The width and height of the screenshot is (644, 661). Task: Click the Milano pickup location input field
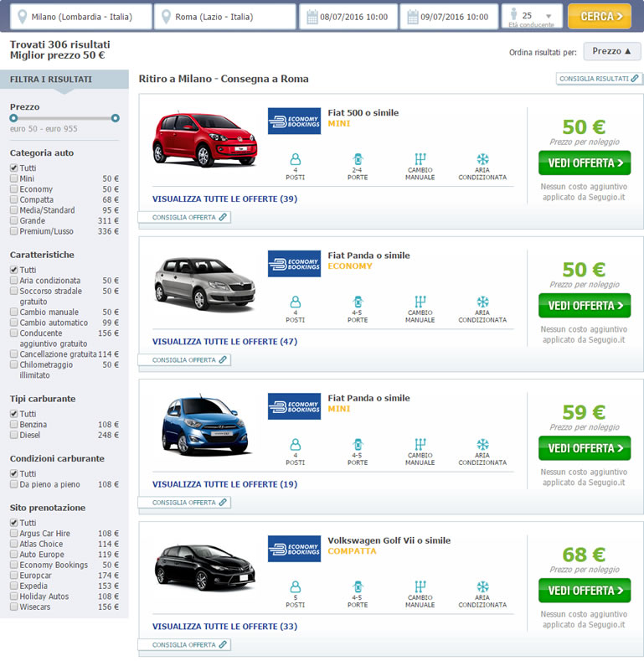(x=81, y=17)
